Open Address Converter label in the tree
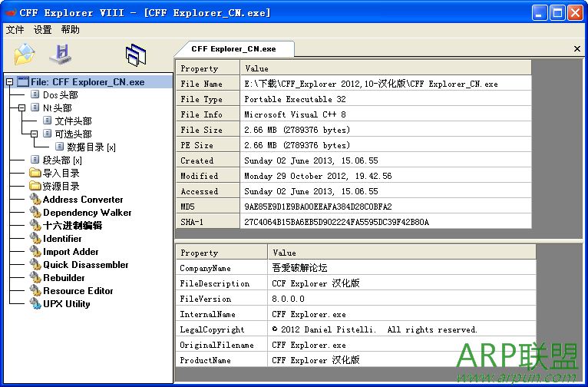 pyautogui.click(x=83, y=200)
